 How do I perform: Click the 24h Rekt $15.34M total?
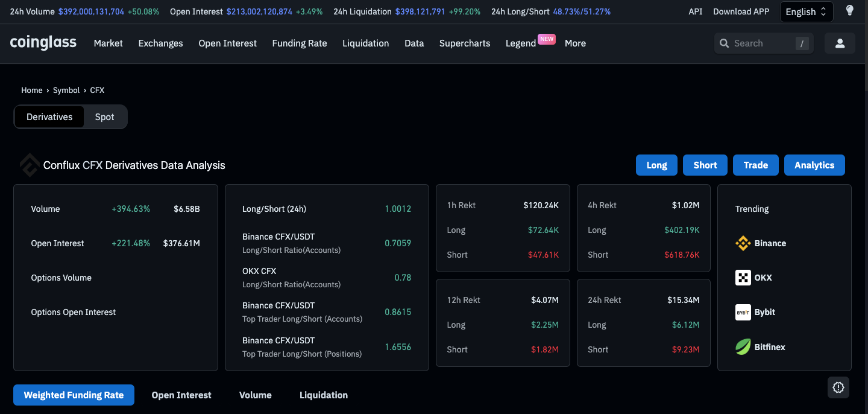(684, 300)
